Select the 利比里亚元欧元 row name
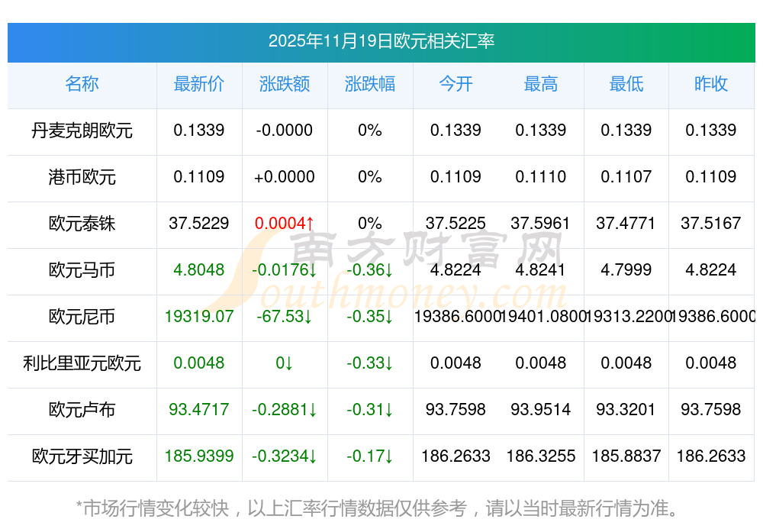This screenshot has width=763, height=532. click(82, 363)
